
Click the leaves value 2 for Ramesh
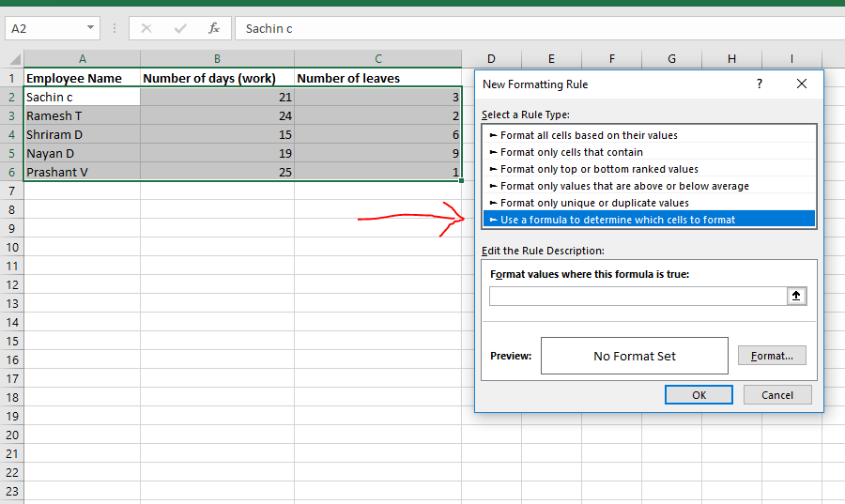point(377,115)
